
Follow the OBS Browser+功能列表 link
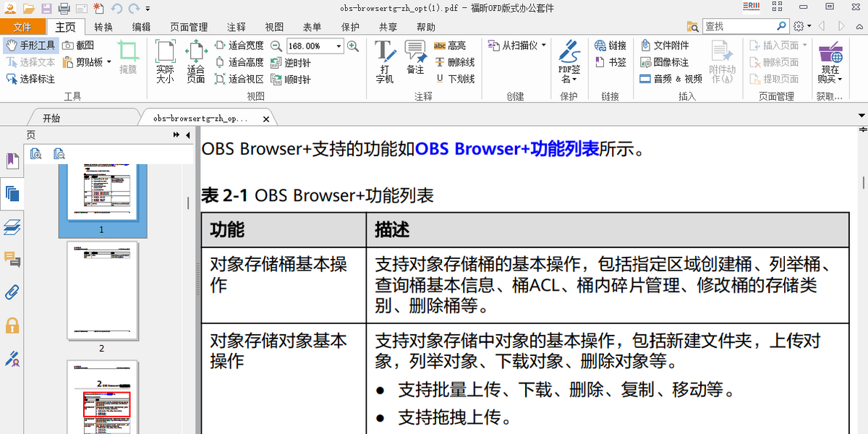pyautogui.click(x=507, y=149)
